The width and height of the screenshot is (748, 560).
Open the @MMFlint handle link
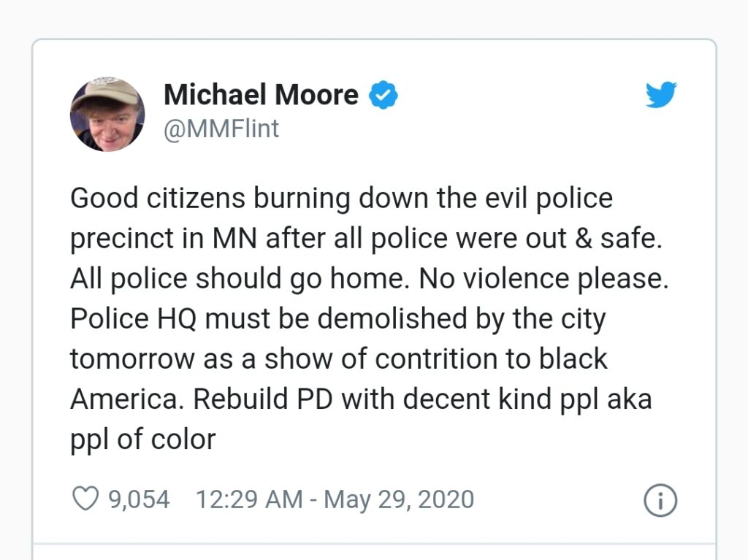tap(221, 129)
